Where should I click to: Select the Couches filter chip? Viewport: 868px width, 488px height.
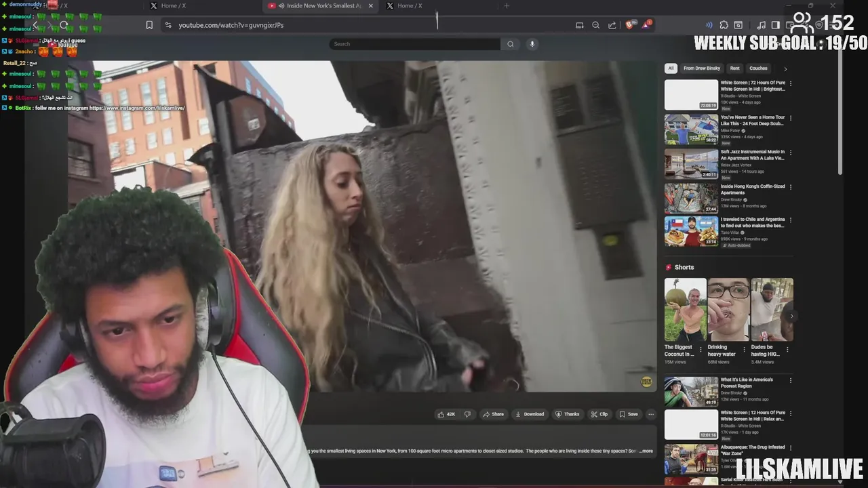pos(758,68)
